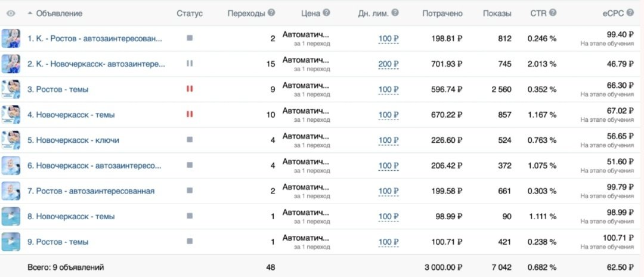Viewport: 644px width, 277px height.
Task: Toggle stopped status of ad 9 Ростов
Action: point(190,241)
